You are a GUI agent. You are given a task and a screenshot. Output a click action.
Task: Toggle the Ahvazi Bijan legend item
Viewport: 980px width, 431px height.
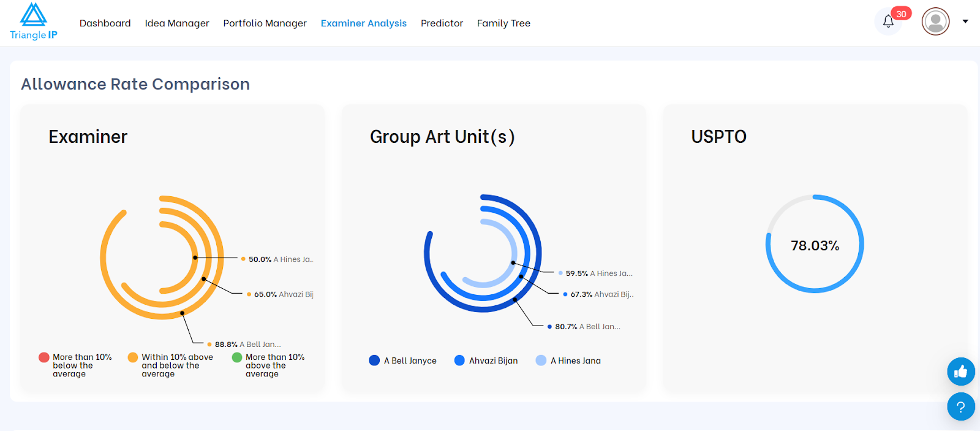[486, 360]
